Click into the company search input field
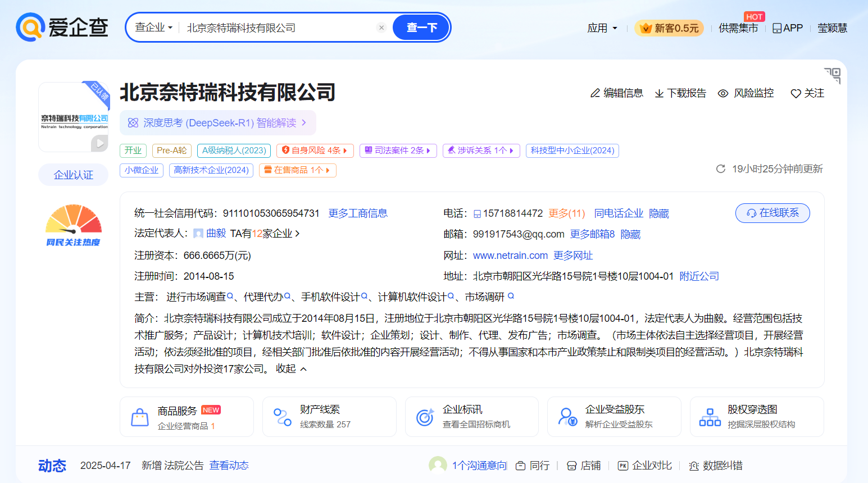 [x=278, y=28]
